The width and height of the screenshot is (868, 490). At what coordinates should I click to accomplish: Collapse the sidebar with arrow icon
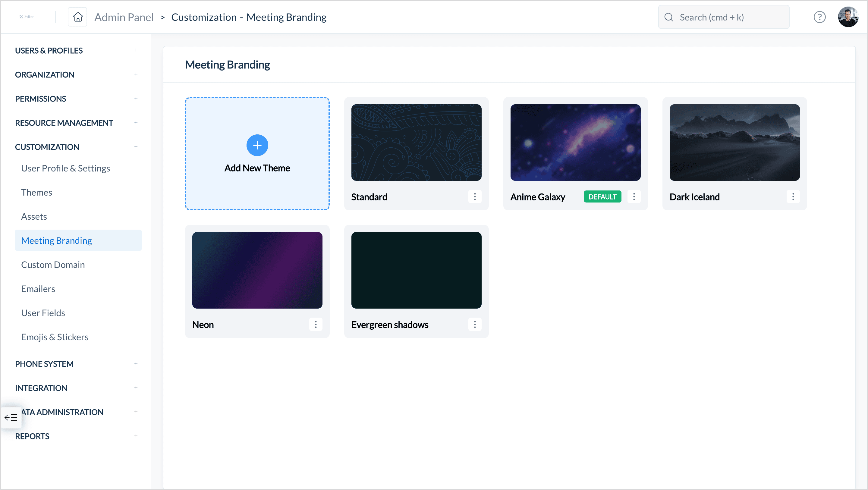(11, 418)
